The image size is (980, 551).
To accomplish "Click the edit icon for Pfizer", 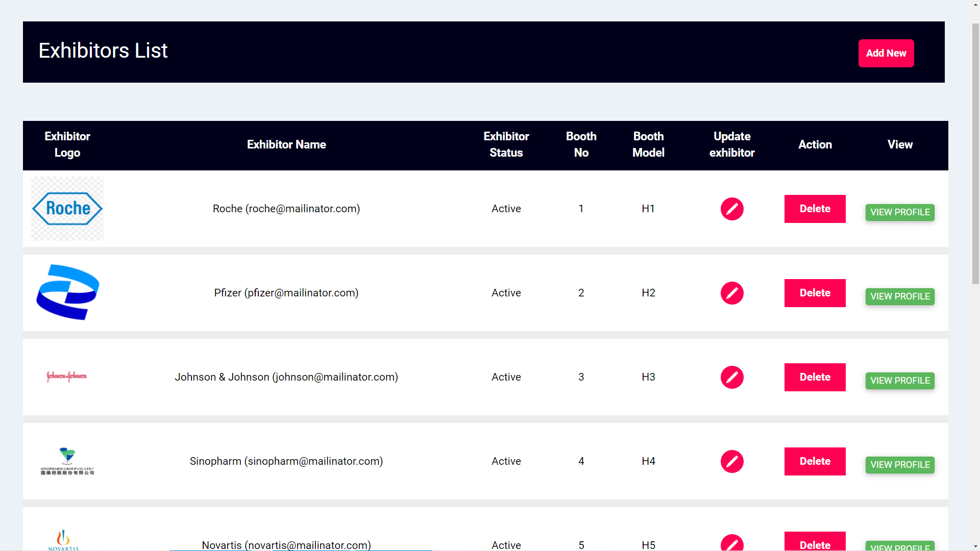I will [732, 293].
